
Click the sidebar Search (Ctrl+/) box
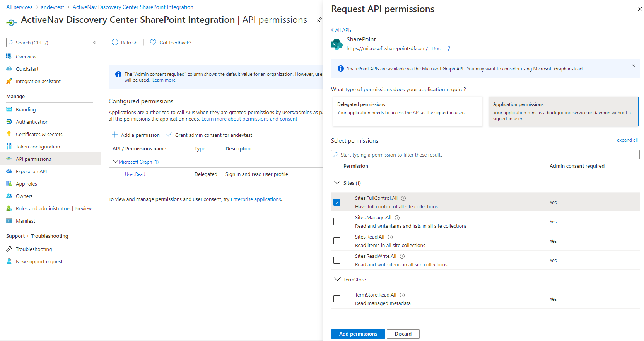47,43
